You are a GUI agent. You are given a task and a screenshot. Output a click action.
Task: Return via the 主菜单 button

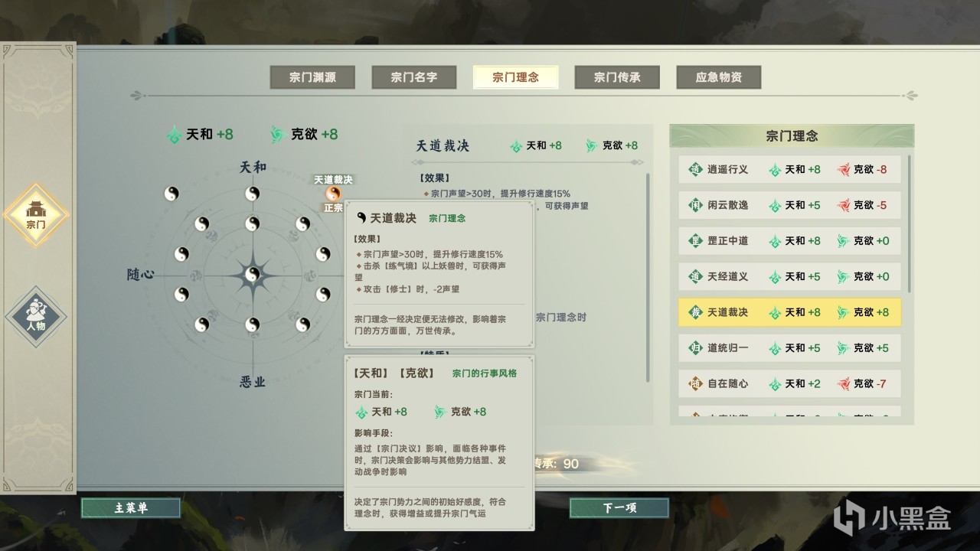[x=131, y=507]
